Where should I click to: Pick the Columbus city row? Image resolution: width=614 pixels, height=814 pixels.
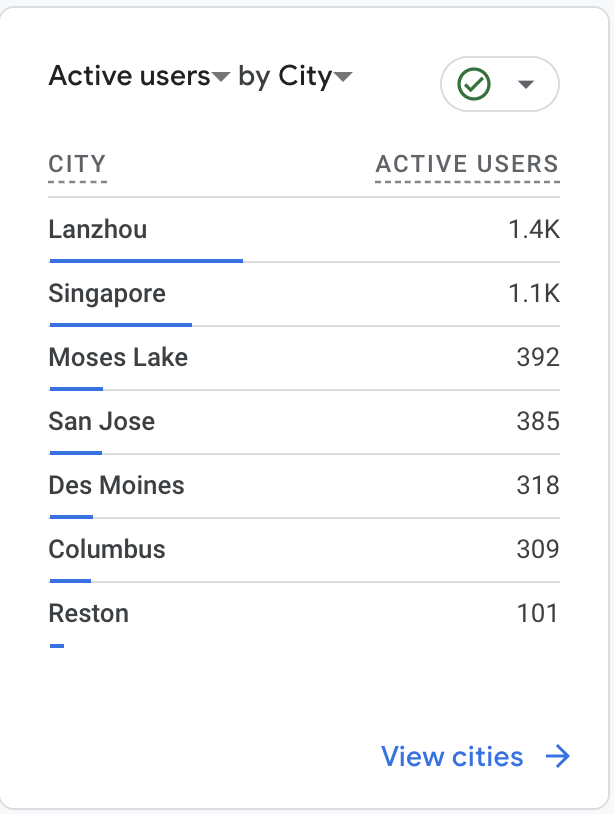pyautogui.click(x=107, y=550)
